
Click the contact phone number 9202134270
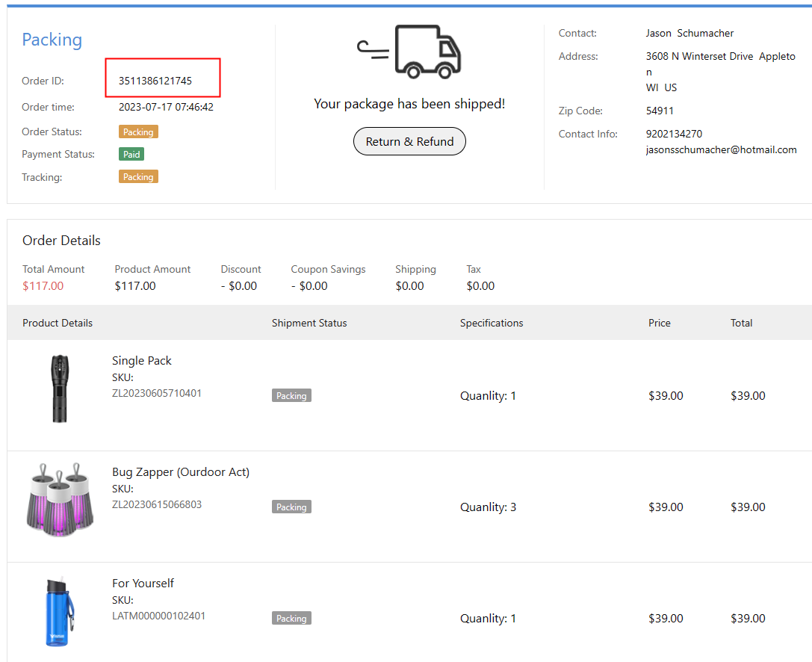click(674, 134)
